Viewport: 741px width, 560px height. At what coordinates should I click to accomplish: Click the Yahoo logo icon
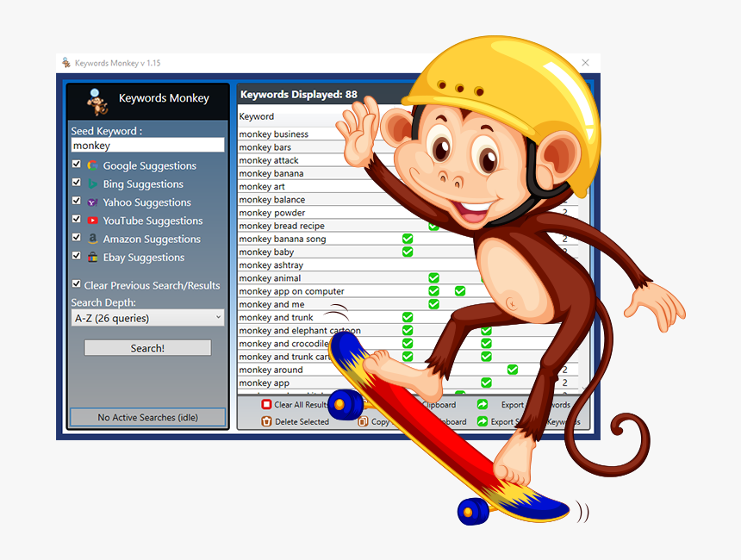tap(92, 202)
